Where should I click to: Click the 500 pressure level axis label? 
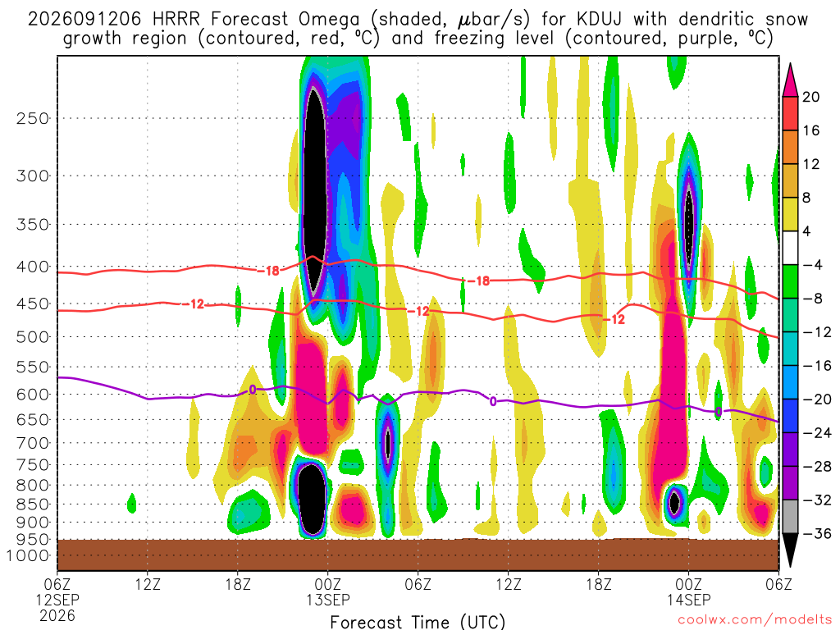pyautogui.click(x=33, y=337)
